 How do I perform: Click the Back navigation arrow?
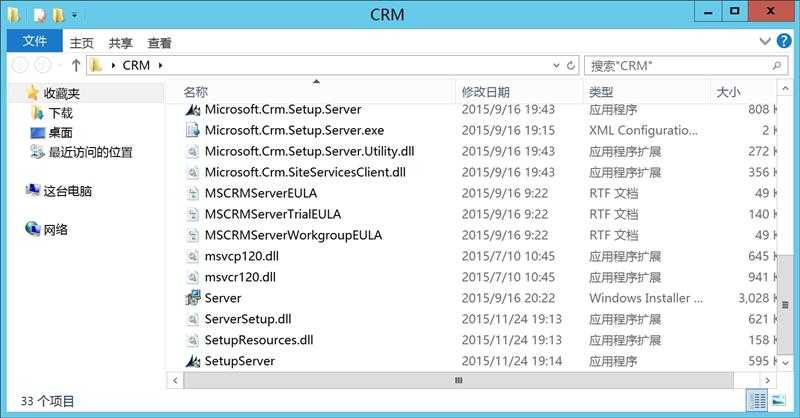20,65
